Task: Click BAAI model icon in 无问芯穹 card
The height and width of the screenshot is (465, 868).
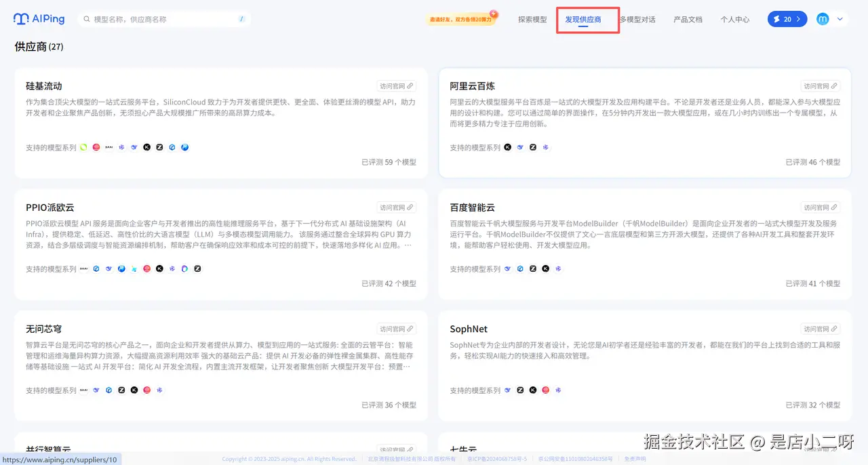Action: 83,390
